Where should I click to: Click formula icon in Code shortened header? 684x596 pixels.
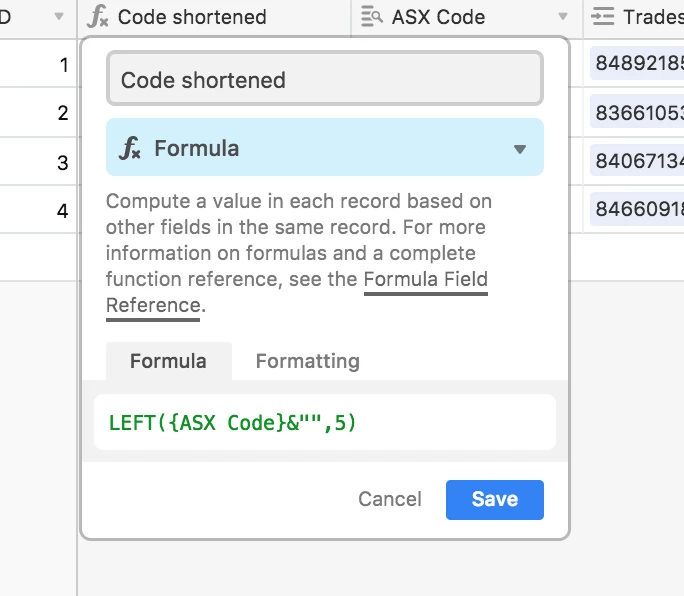98,17
